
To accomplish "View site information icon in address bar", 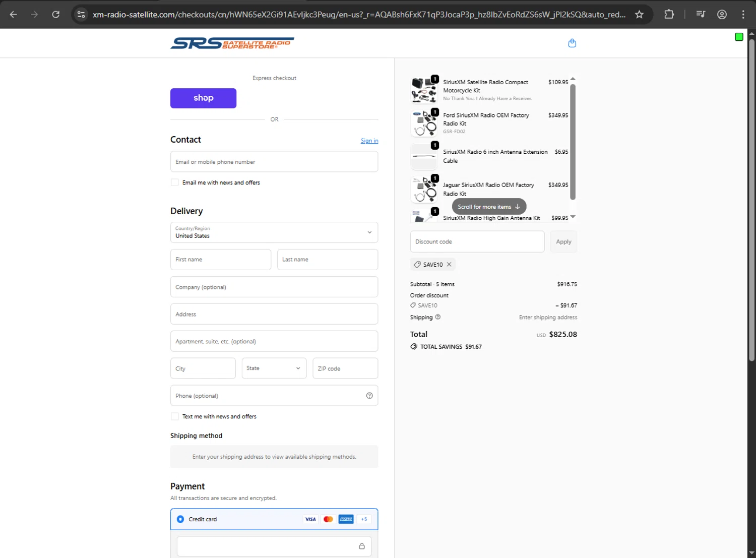I will click(81, 15).
